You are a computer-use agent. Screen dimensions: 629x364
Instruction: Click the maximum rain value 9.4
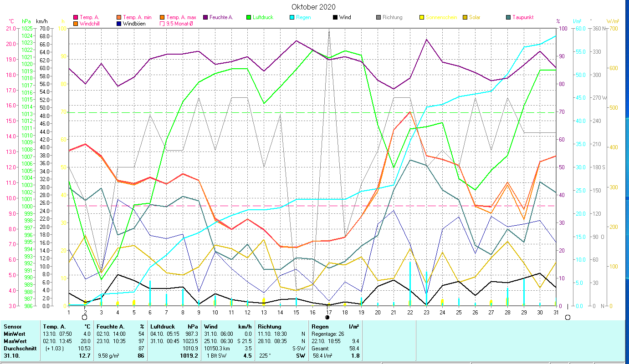(355, 341)
